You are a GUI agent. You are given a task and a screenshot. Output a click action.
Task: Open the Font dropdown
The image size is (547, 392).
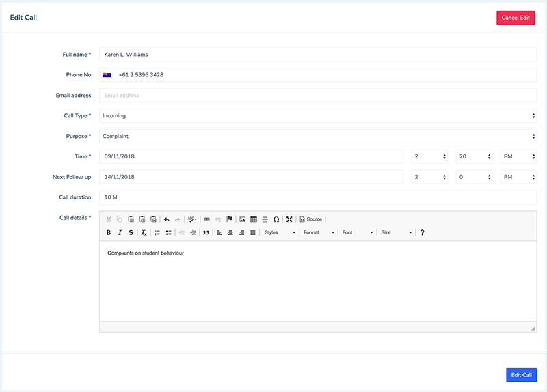pyautogui.click(x=357, y=232)
